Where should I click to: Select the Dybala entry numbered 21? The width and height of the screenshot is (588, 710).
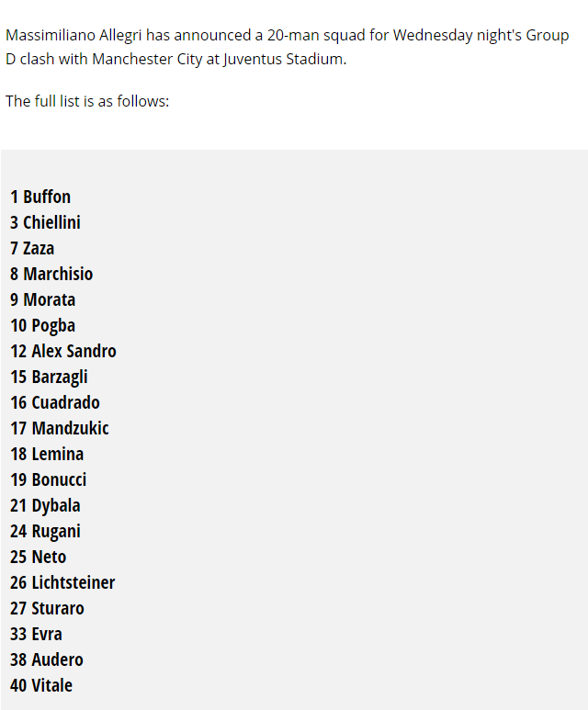[55, 505]
